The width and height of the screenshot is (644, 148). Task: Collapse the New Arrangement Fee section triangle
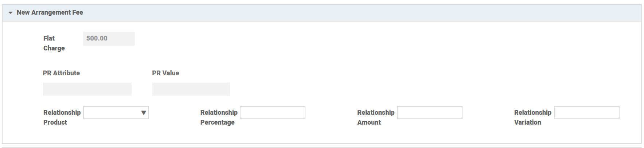coord(10,13)
